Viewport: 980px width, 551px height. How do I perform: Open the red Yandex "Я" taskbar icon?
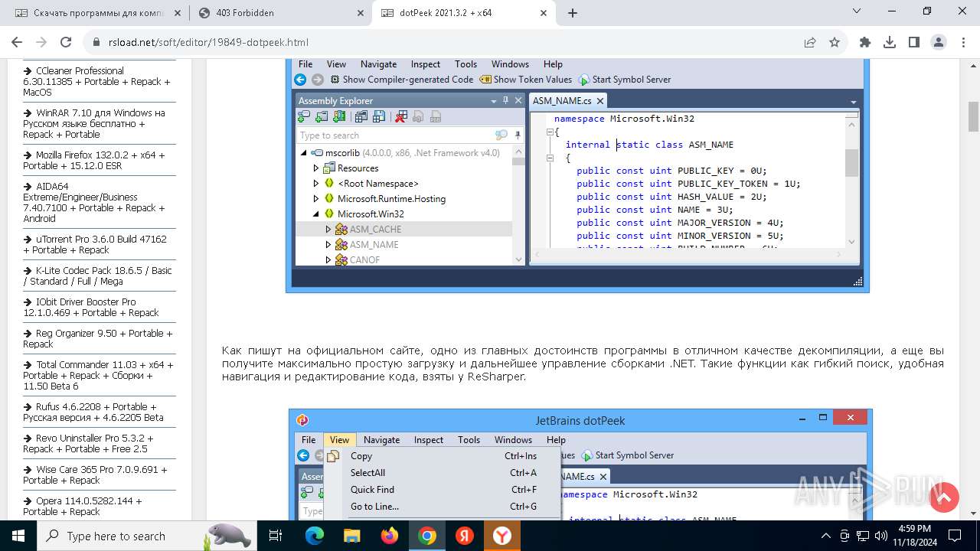tap(465, 536)
